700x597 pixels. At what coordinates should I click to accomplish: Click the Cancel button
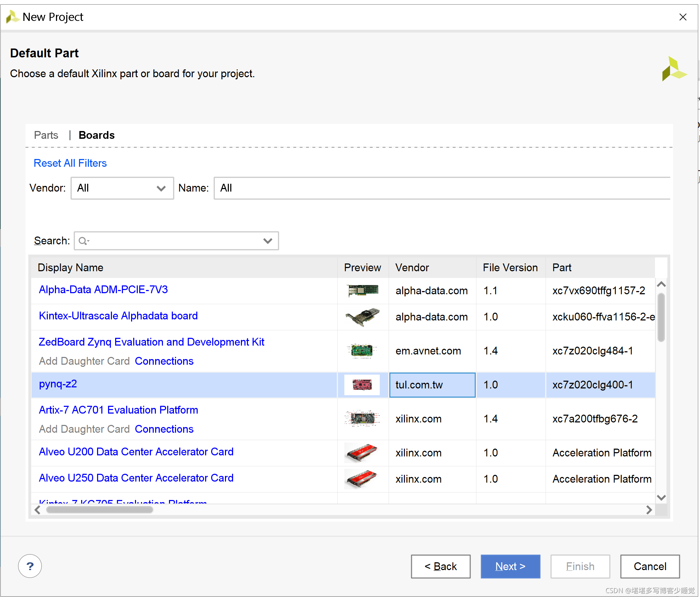click(650, 566)
